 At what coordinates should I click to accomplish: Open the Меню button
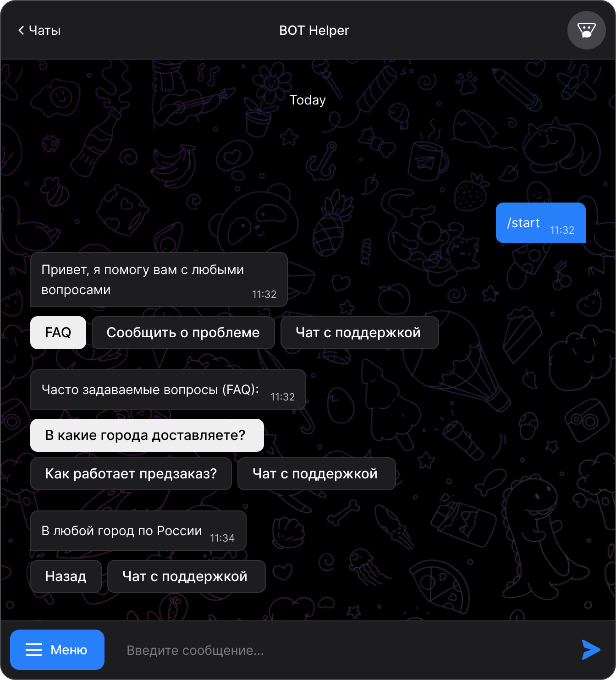pyautogui.click(x=57, y=650)
